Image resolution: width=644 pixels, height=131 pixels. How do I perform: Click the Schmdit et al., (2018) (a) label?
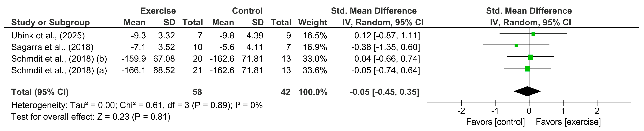59,70
